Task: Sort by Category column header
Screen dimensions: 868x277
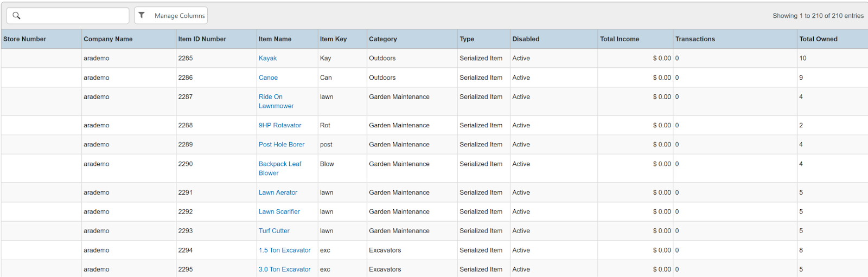Action: coord(382,39)
